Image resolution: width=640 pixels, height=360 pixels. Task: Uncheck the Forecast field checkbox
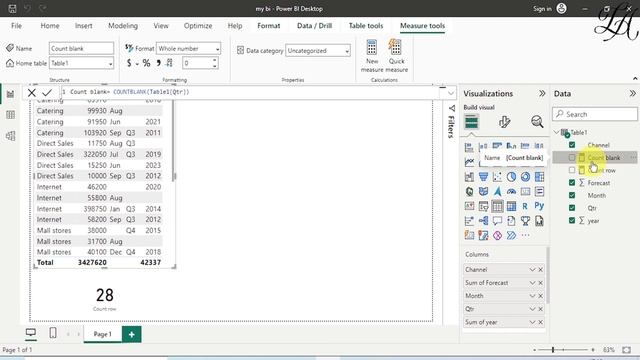(x=572, y=183)
